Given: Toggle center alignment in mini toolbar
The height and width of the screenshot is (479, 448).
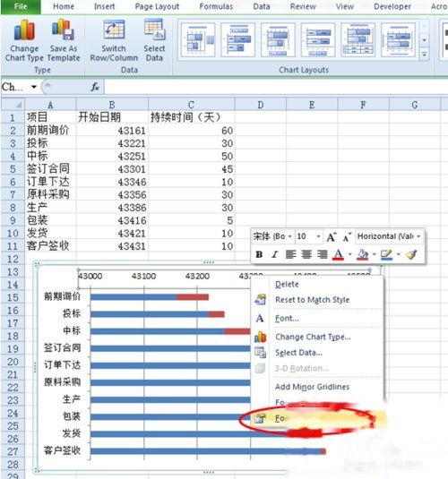Looking at the screenshot, I should click(x=306, y=254).
